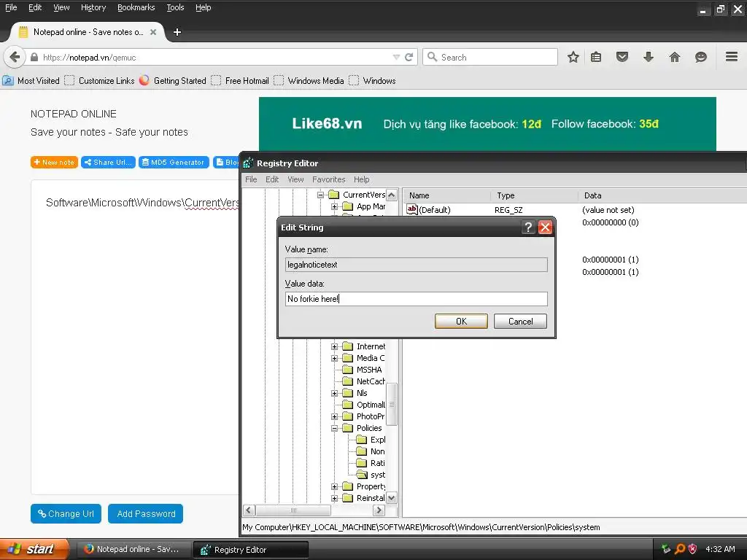Screen dimensions: 747x560
Task: Click the reload page icon
Action: pyautogui.click(x=409, y=57)
